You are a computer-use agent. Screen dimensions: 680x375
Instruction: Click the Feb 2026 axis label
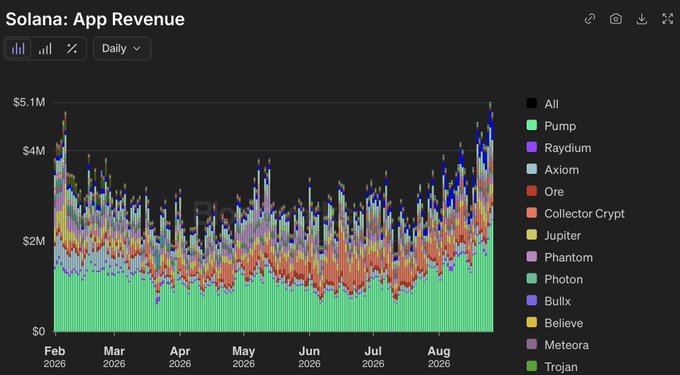coord(55,357)
